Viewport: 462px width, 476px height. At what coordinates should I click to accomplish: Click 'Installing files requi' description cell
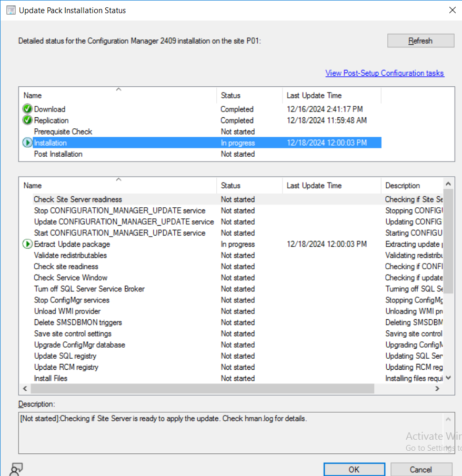414,378
